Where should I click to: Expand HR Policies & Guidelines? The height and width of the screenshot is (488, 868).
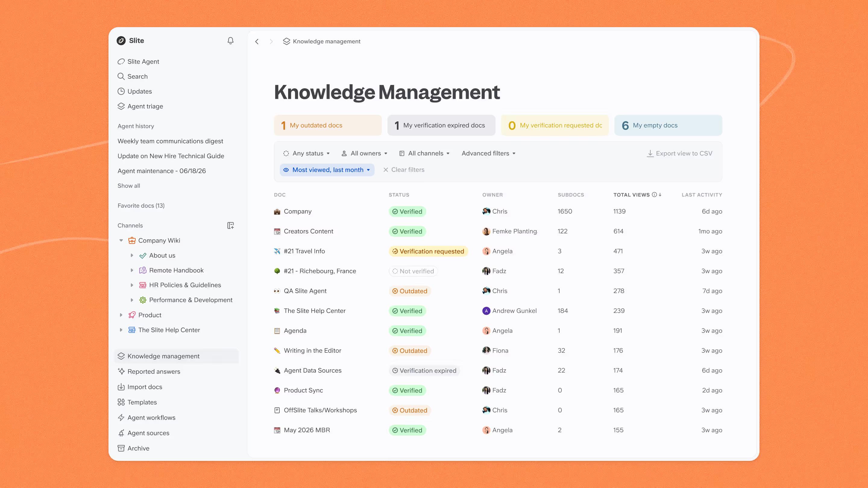tap(132, 285)
